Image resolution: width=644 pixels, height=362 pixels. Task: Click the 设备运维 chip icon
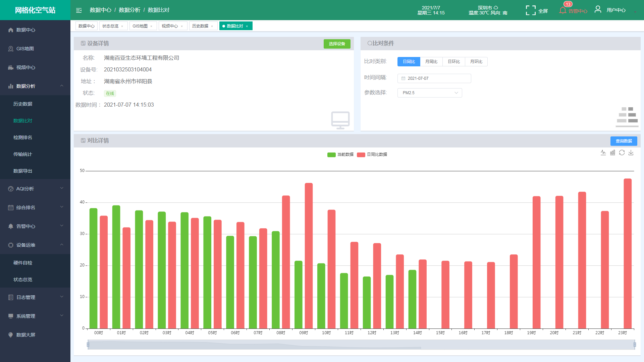pyautogui.click(x=11, y=245)
